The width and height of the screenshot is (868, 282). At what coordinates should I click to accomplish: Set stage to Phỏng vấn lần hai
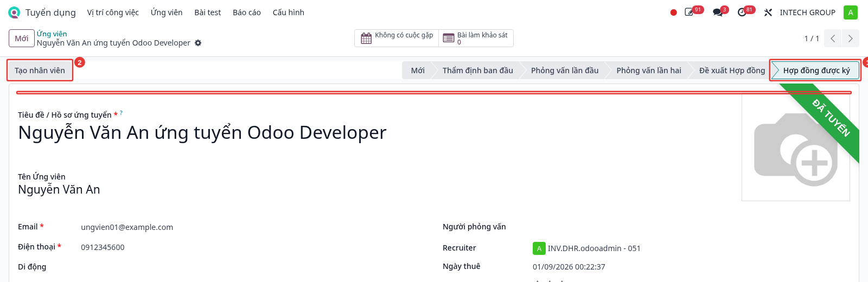coord(649,70)
